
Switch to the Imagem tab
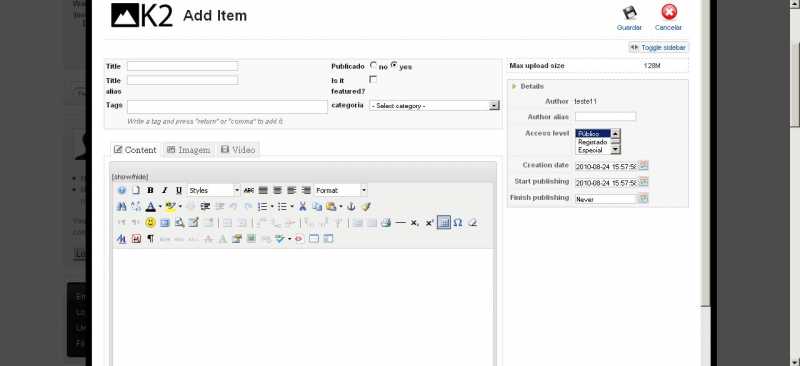point(189,150)
